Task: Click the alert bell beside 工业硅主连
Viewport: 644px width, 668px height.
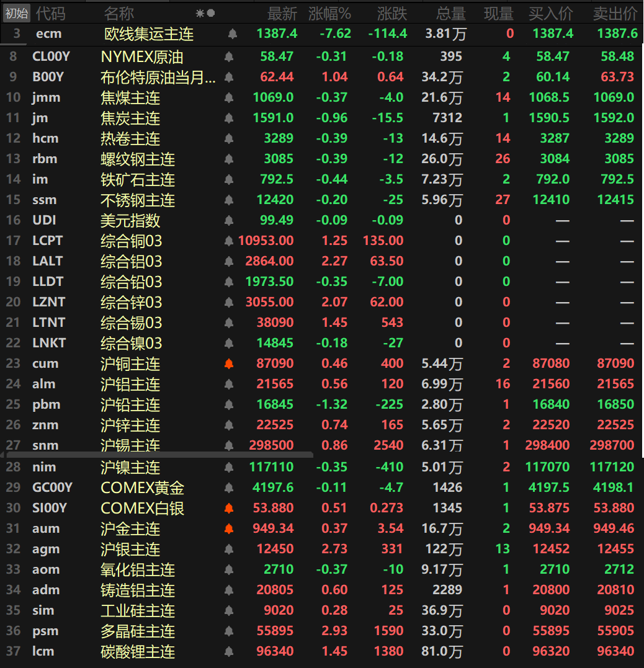Action: (228, 610)
